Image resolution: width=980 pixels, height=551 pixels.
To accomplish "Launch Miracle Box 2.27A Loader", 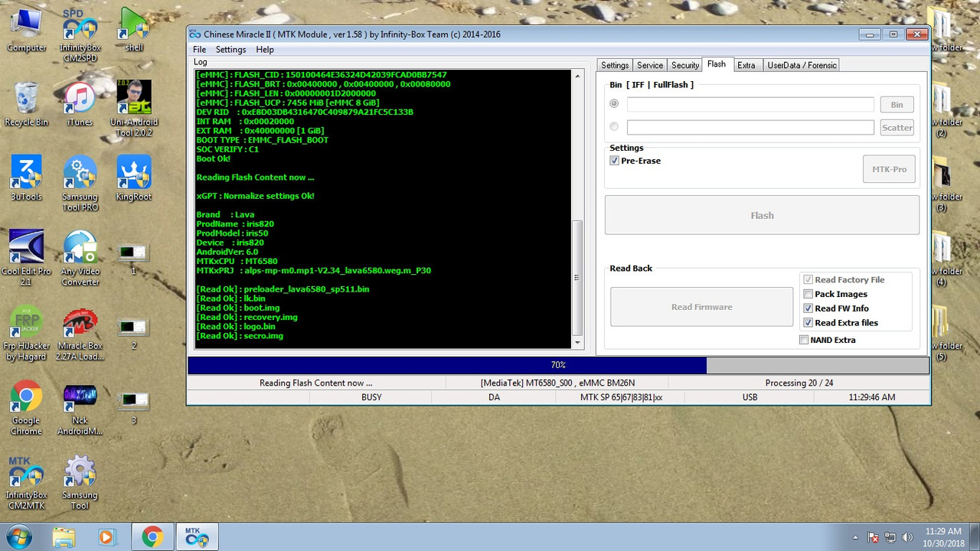I will point(80,332).
